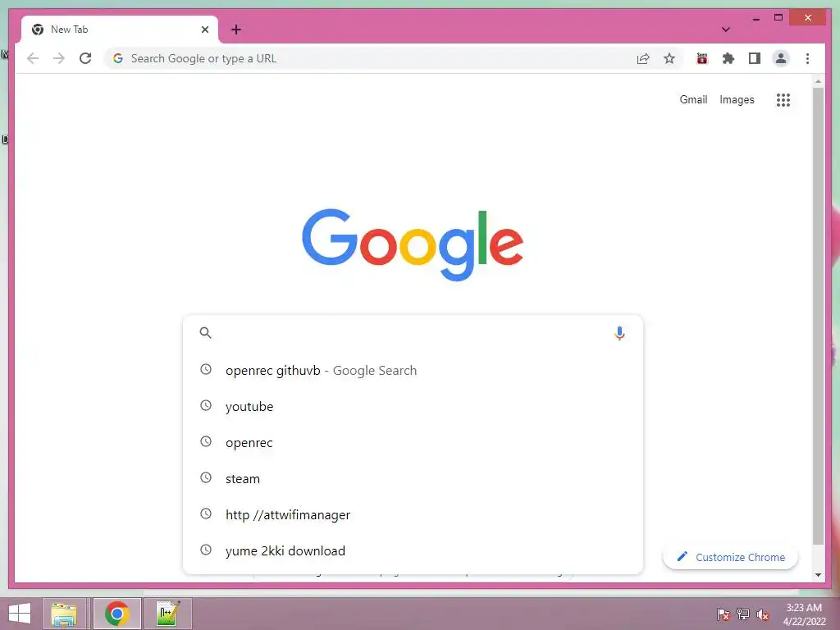
Task: Select the 'yume 2kki download' suggestion
Action: pos(413,550)
